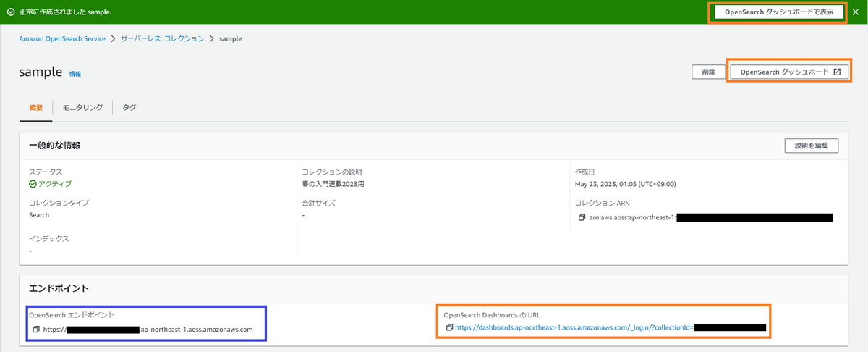Screen dimensions: 868x352
Task: Select the 概要 tab
Action: tap(36, 107)
